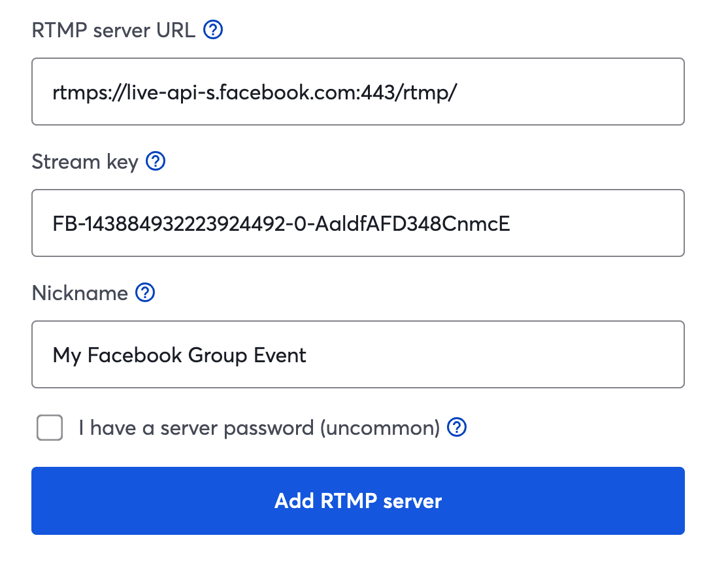
Task: Click the 'My Facebook Group Event' nickname text
Action: [179, 356]
